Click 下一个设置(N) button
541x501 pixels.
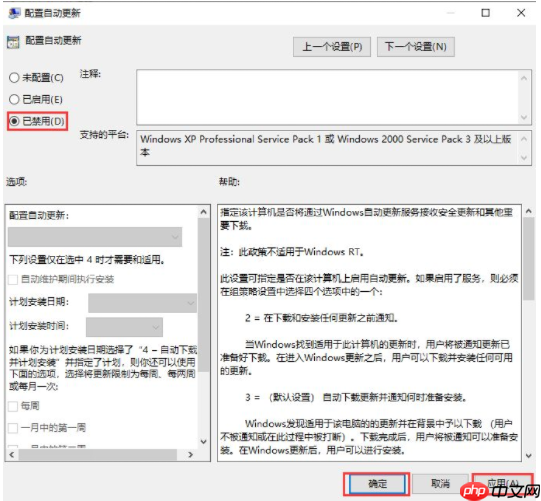[415, 47]
